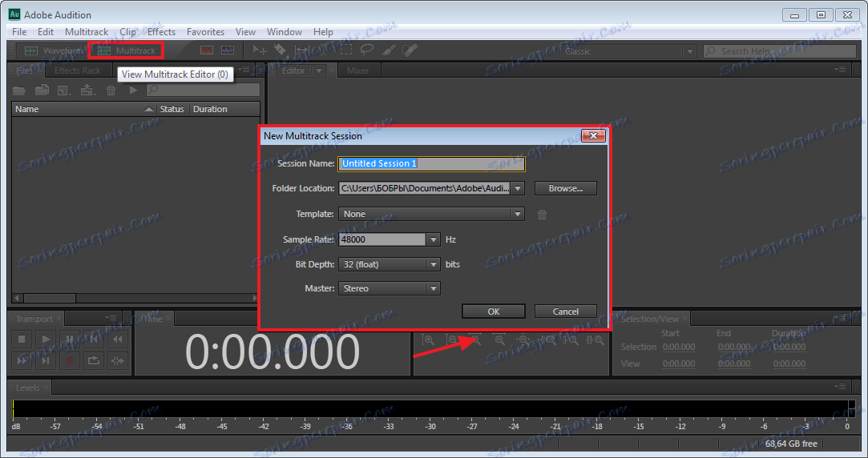Move playhead to next marker in Transport
This screenshot has width=868, height=458.
(x=46, y=360)
